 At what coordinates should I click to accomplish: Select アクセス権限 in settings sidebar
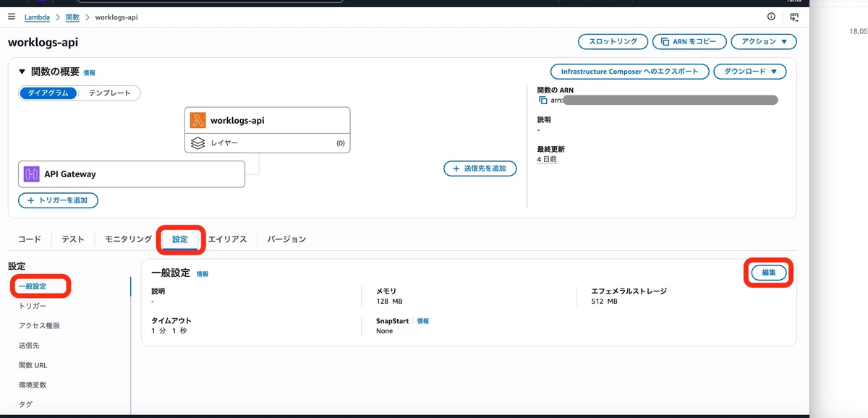click(39, 325)
